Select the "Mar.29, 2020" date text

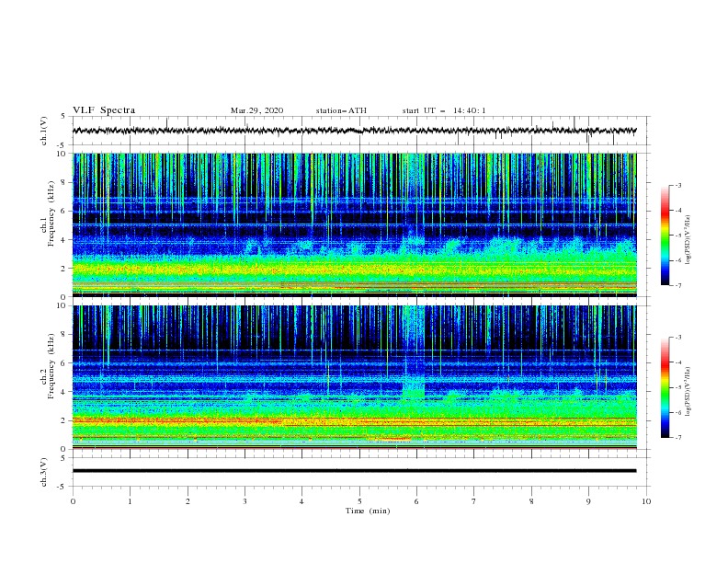click(x=256, y=110)
